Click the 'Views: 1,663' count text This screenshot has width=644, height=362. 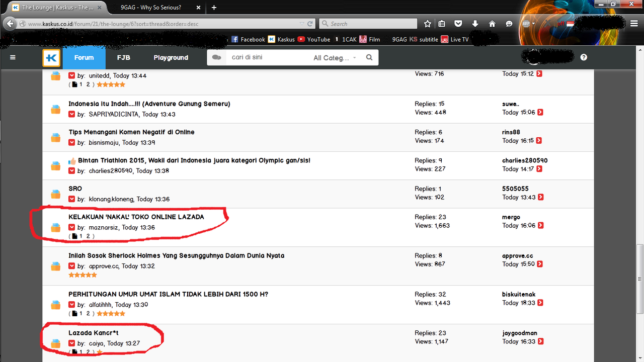433,226
